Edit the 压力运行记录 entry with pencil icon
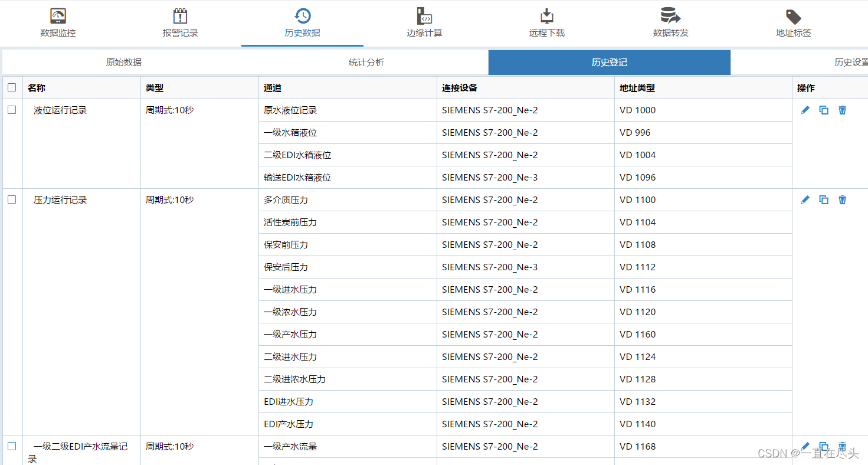 805,200
